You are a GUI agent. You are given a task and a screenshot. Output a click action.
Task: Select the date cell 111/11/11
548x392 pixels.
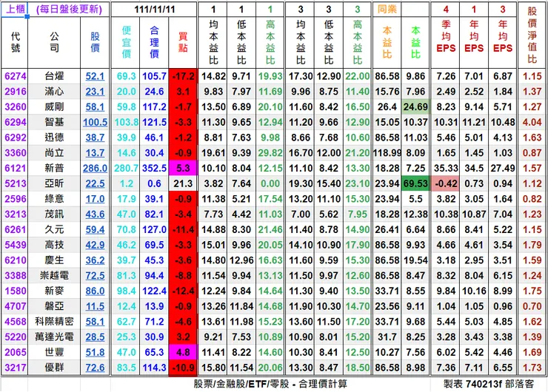pyautogui.click(x=154, y=9)
